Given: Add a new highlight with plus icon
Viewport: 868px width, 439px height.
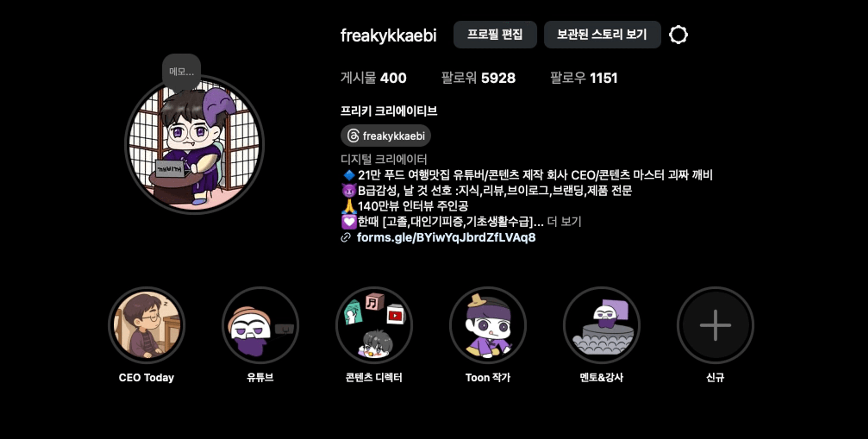Looking at the screenshot, I should 715,325.
